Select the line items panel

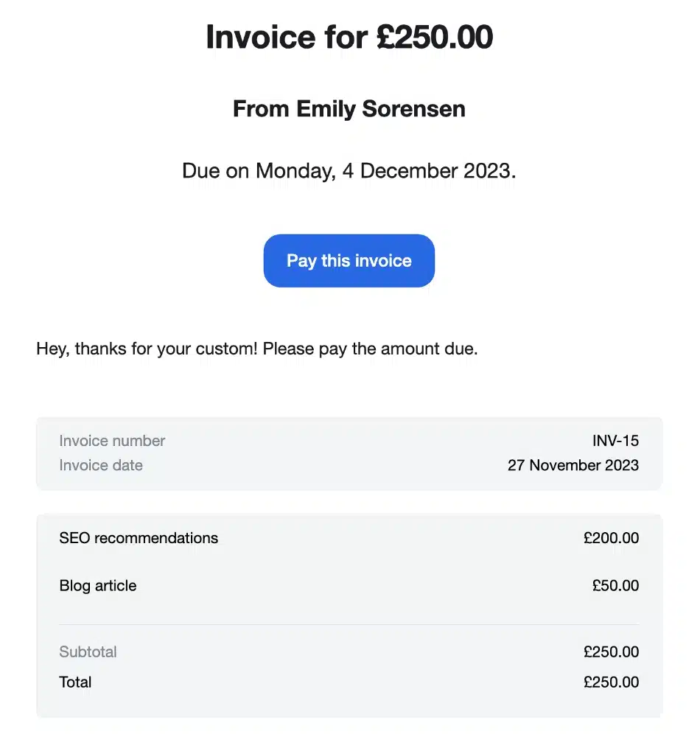349,609
